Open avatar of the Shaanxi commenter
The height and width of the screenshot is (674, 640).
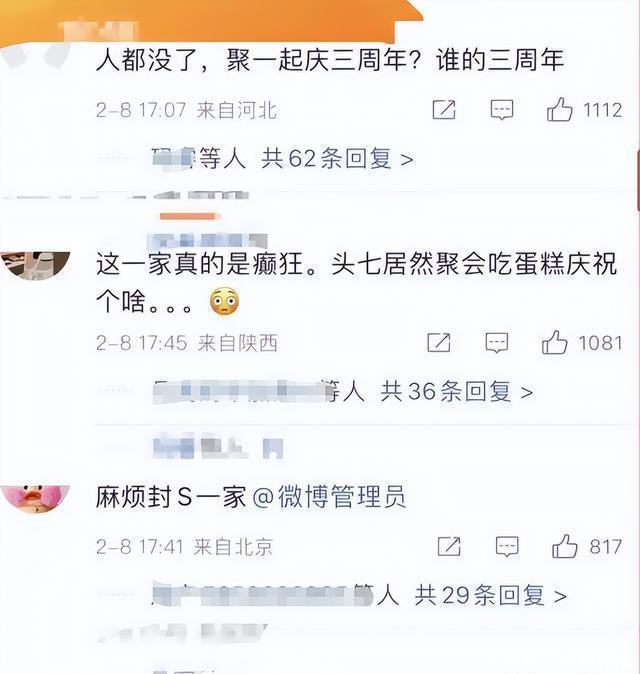tap(36, 266)
